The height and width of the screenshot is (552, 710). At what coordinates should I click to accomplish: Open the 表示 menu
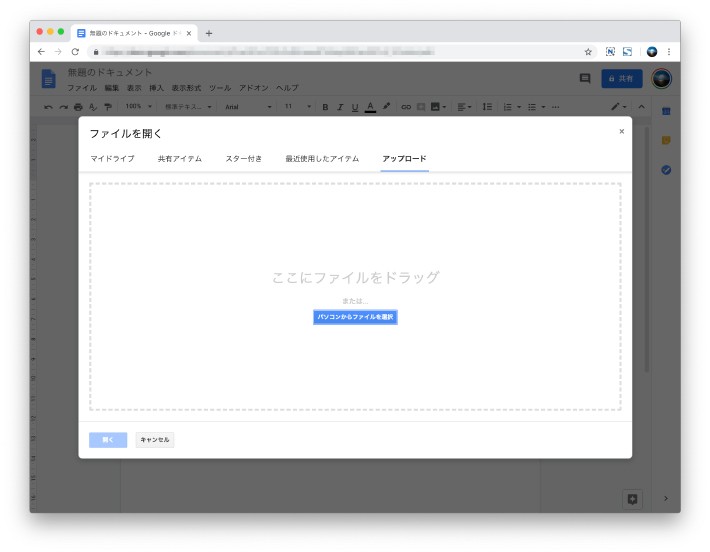click(134, 88)
